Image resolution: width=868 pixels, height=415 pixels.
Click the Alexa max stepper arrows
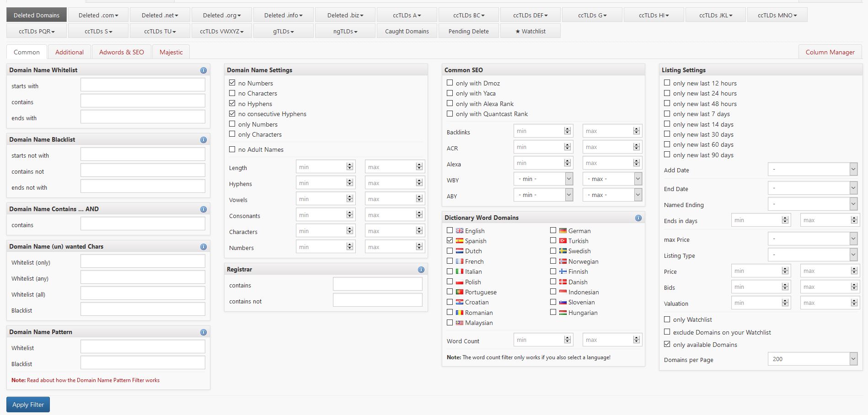pos(637,163)
